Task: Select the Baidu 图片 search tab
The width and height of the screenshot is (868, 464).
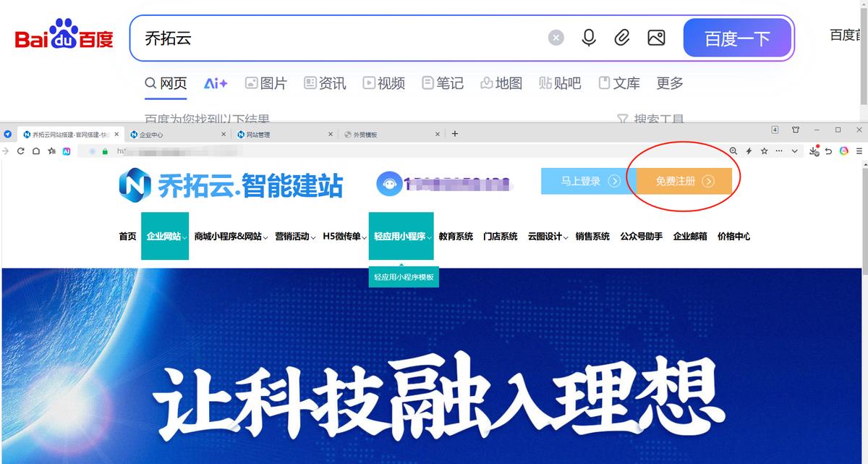Action: click(x=265, y=83)
